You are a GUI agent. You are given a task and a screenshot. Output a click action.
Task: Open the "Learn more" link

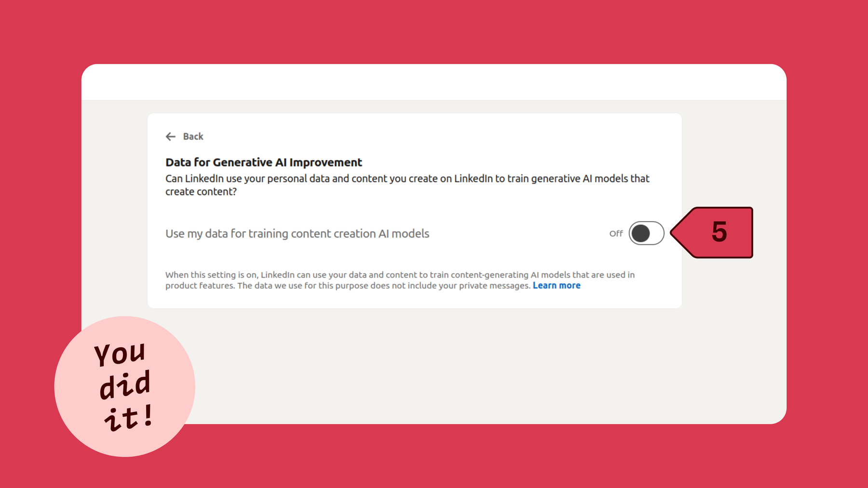click(556, 286)
